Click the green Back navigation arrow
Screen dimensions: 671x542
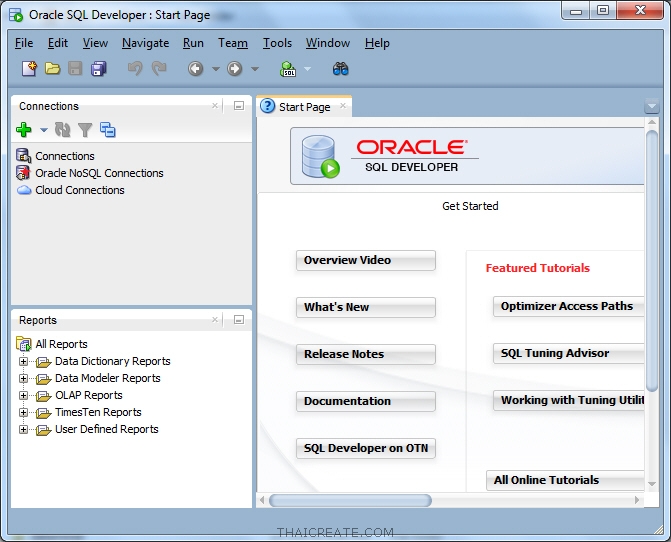[196, 69]
